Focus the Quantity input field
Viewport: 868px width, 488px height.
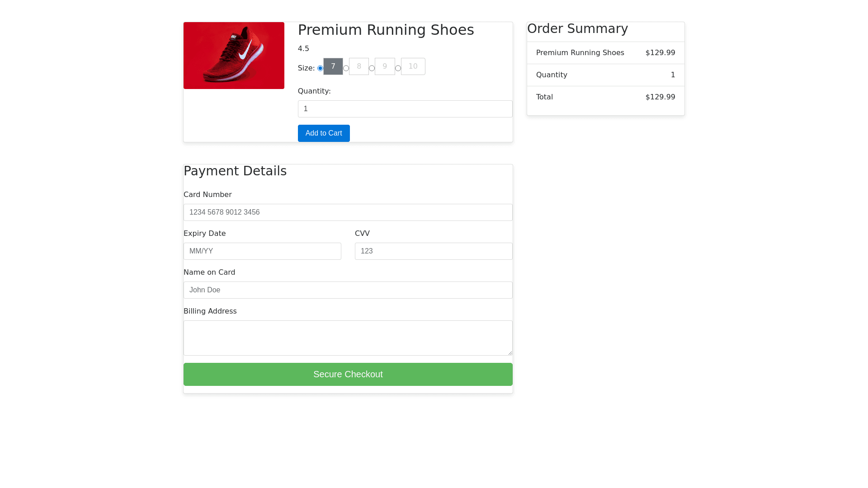pos(405,109)
